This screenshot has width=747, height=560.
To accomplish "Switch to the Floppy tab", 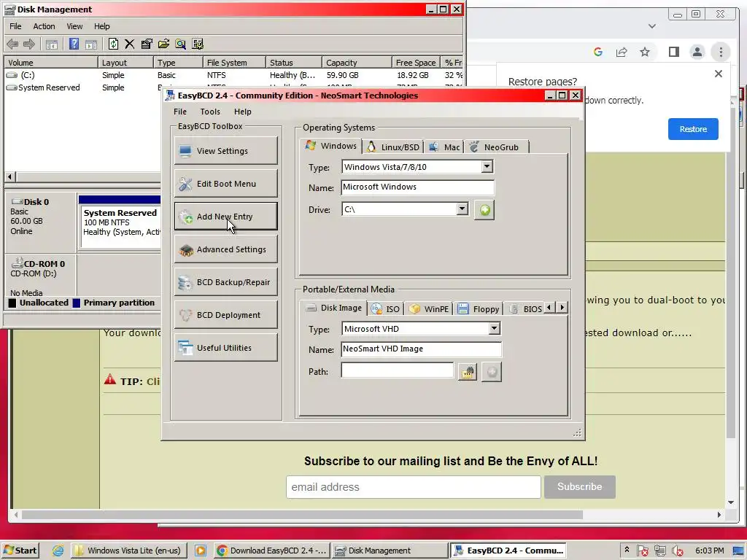I will point(479,309).
